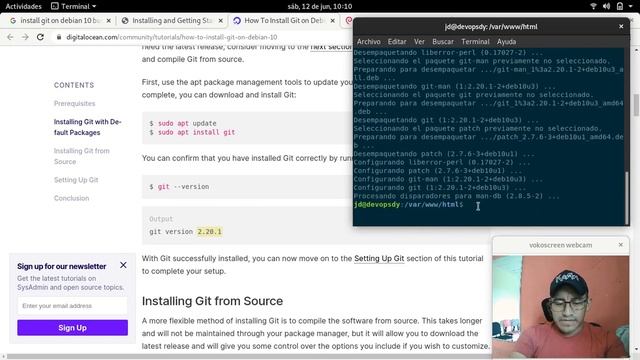Go back with the browser back arrow
Viewport: 640px width, 360px height.
point(10,37)
